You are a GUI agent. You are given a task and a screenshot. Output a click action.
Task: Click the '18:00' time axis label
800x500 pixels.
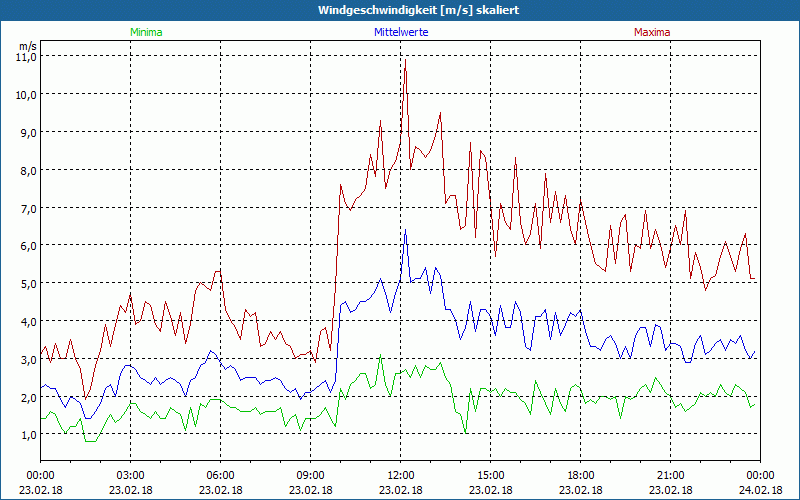point(581,476)
